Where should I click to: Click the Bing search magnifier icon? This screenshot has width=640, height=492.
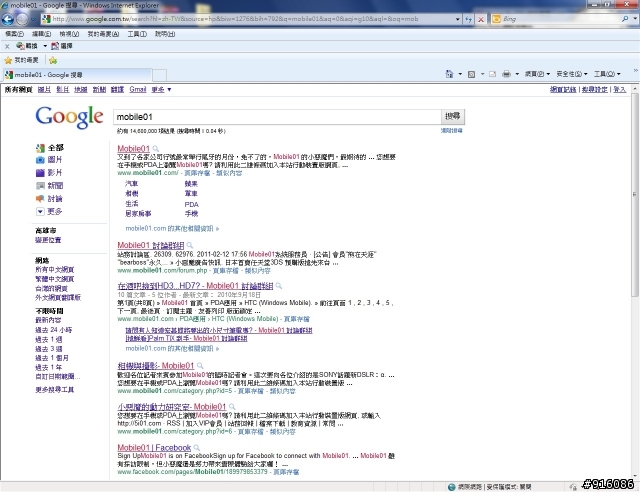pyautogui.click(x=625, y=19)
